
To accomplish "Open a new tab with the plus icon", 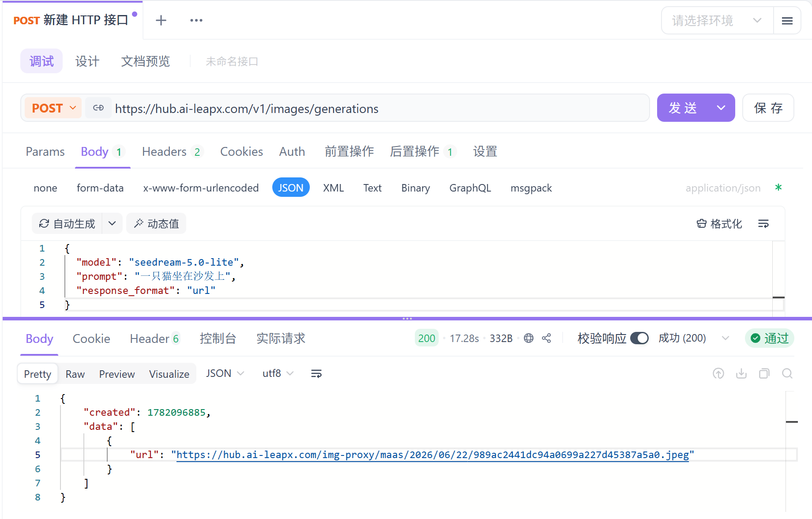I will click(161, 20).
